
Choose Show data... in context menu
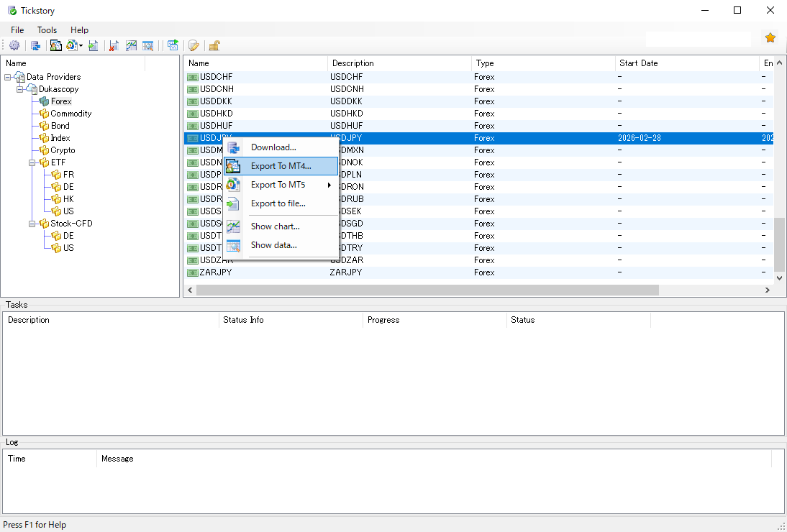(281, 245)
